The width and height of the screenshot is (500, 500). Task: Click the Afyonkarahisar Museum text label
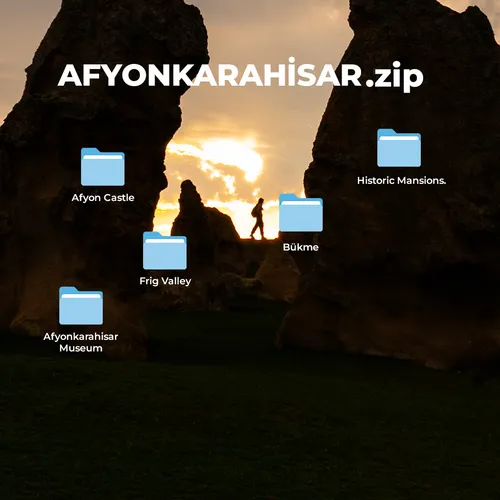tap(81, 342)
